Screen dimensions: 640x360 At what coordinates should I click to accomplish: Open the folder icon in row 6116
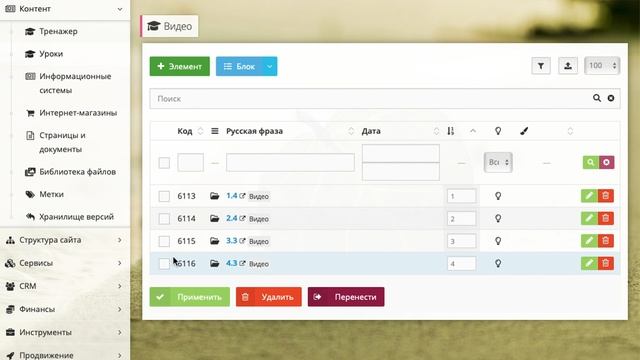214,263
